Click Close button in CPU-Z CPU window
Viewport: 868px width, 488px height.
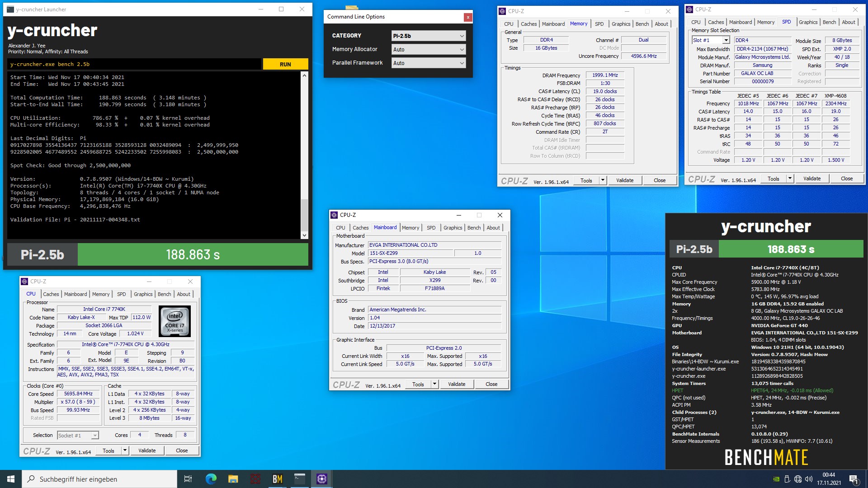(x=182, y=450)
